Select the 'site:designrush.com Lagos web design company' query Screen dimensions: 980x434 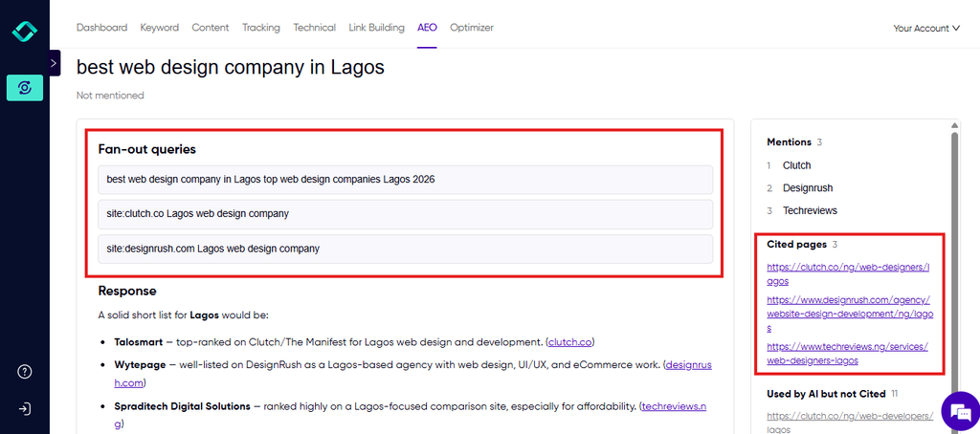pyautogui.click(x=405, y=249)
